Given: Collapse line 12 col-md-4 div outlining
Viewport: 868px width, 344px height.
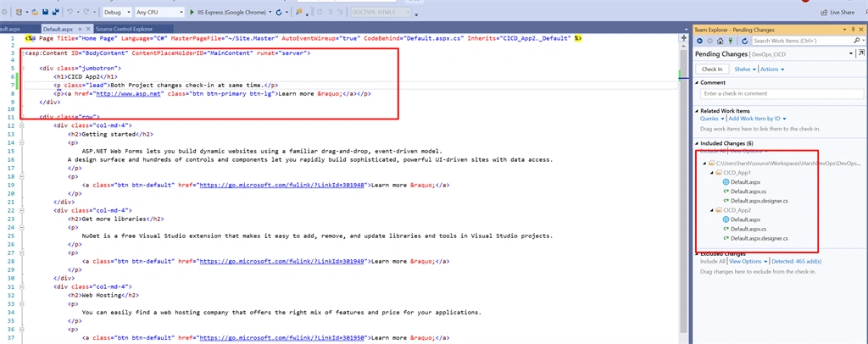Looking at the screenshot, I should click(x=21, y=125).
